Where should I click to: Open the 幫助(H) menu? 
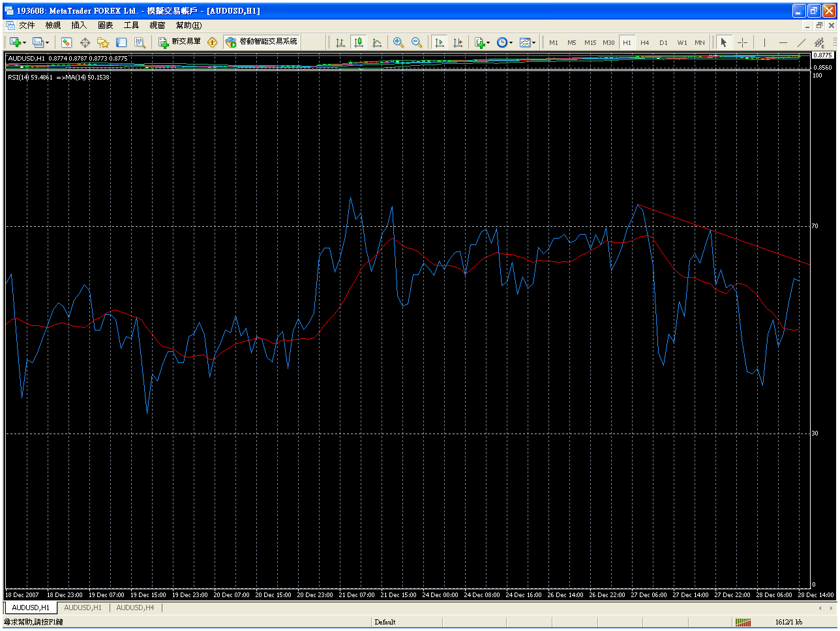tap(188, 25)
